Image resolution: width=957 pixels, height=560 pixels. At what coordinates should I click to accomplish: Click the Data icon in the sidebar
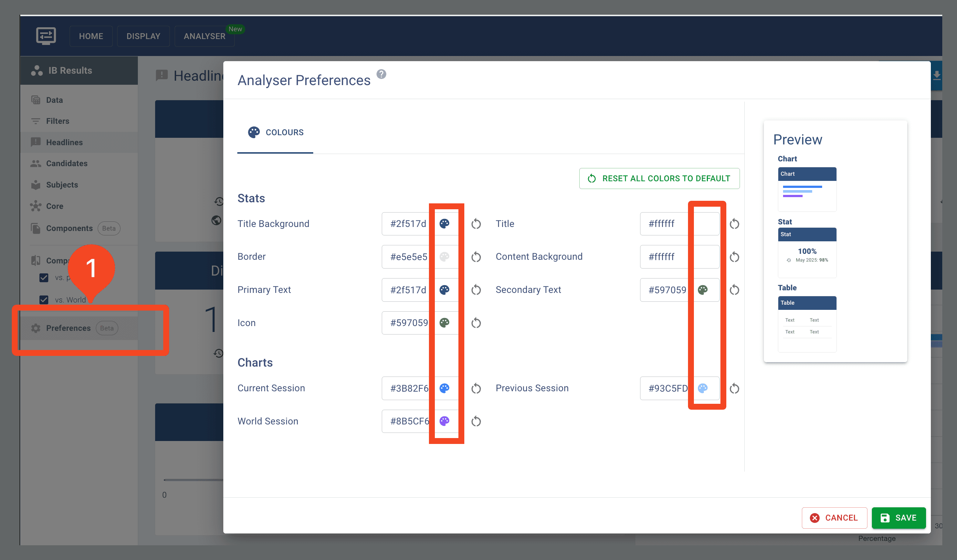(x=36, y=100)
